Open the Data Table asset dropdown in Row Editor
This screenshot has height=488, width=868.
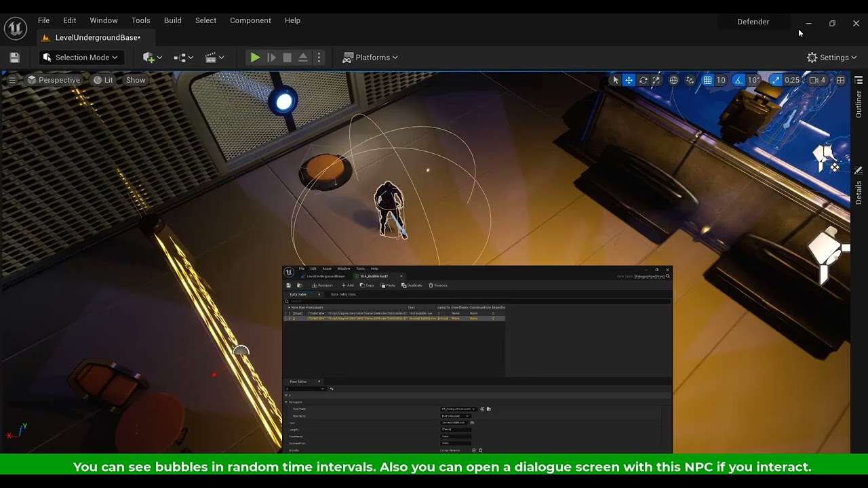coord(458,409)
